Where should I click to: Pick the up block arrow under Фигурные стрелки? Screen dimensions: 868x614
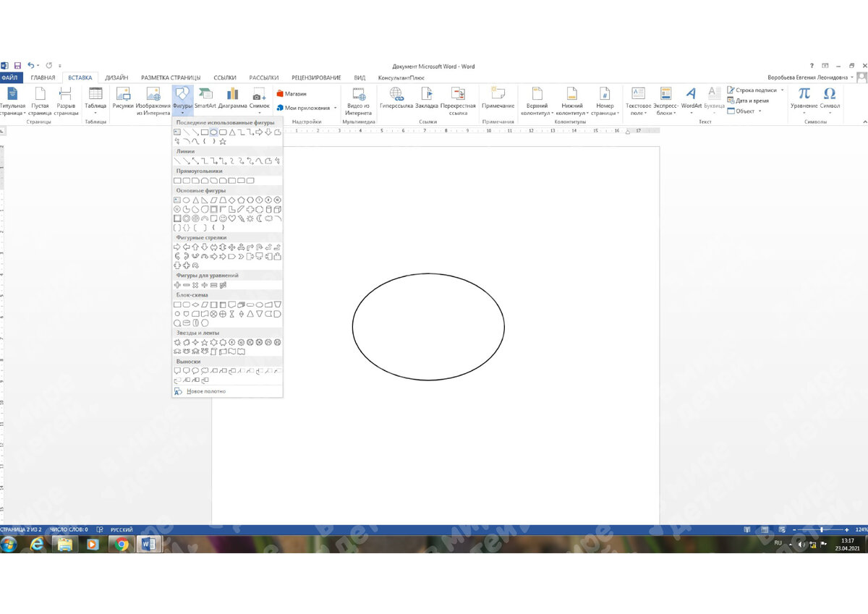(x=195, y=247)
